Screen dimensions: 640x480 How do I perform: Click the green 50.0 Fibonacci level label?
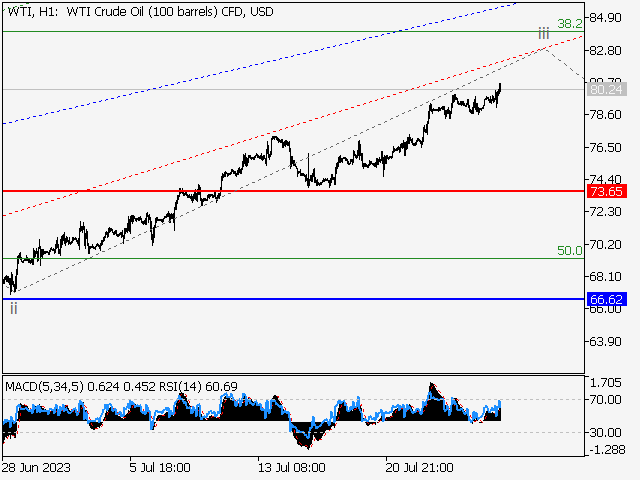click(x=570, y=251)
